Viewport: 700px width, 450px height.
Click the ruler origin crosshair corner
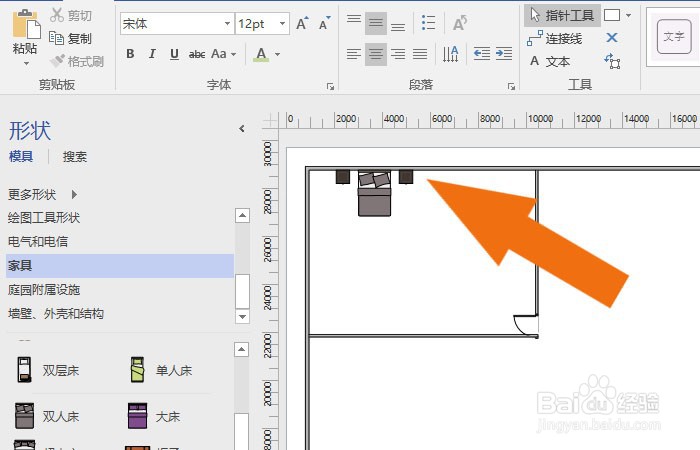point(270,120)
